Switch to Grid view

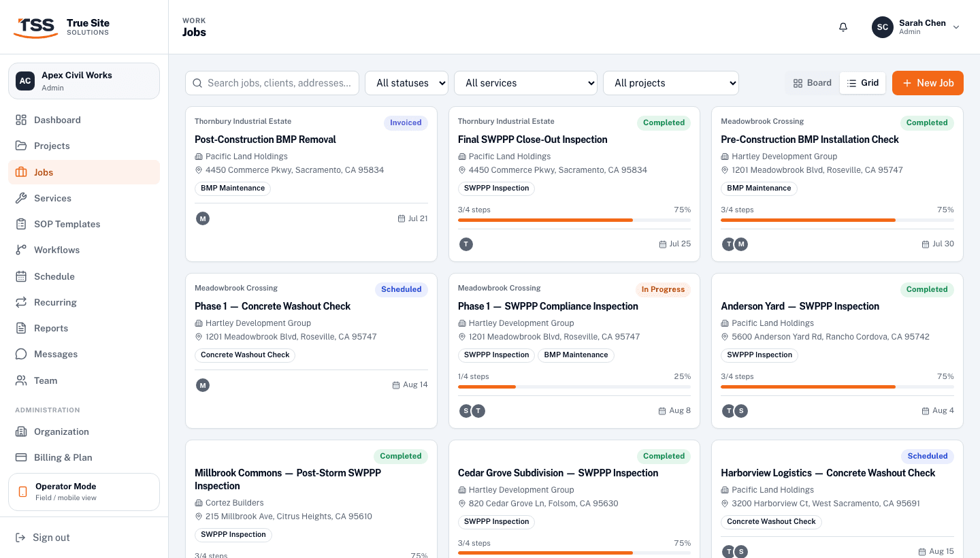[863, 83]
